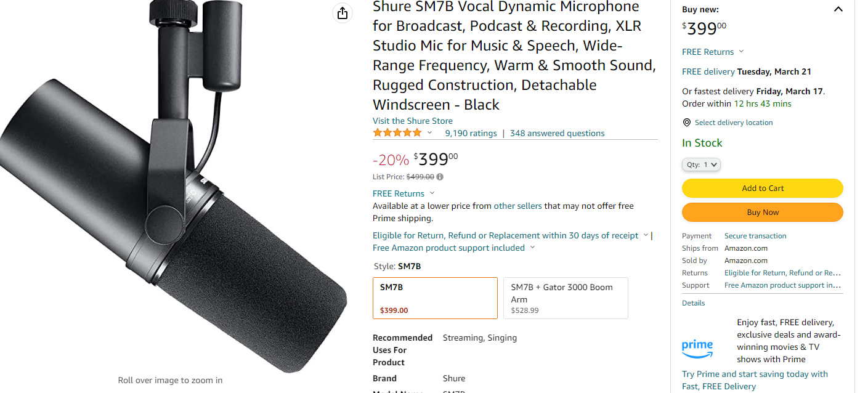Open the Qty quantity dropdown
This screenshot has height=393, width=868.
701,164
